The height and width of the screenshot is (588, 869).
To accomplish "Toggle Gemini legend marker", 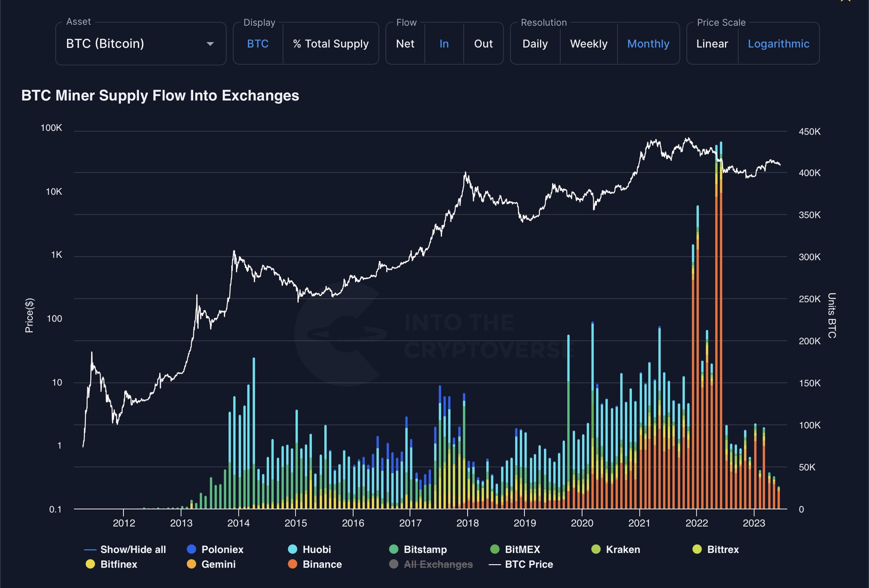I will point(191,564).
